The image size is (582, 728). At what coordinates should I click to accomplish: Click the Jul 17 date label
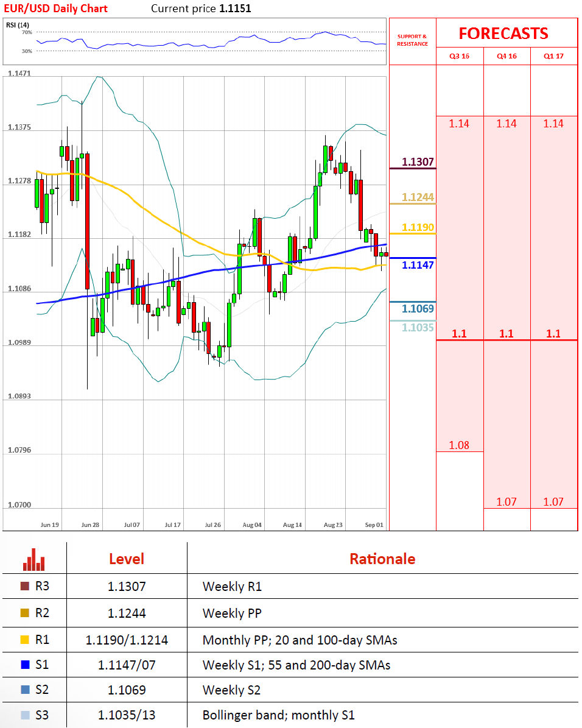[173, 525]
